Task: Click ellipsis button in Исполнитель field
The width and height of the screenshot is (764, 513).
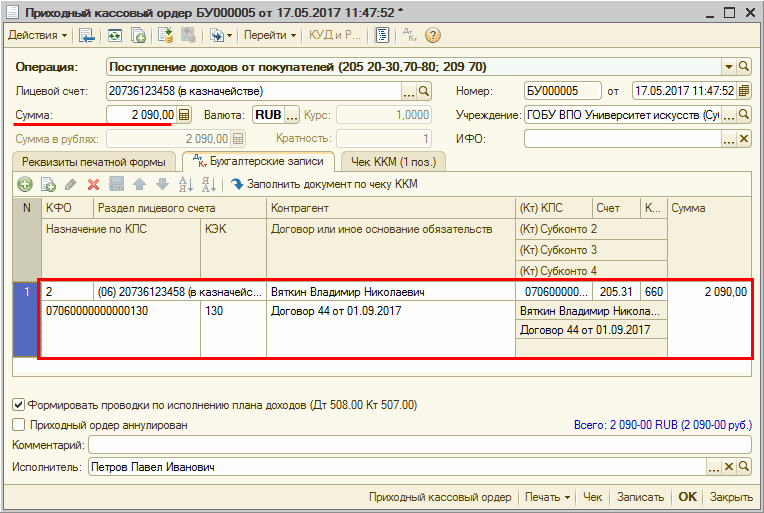Action: tap(714, 467)
